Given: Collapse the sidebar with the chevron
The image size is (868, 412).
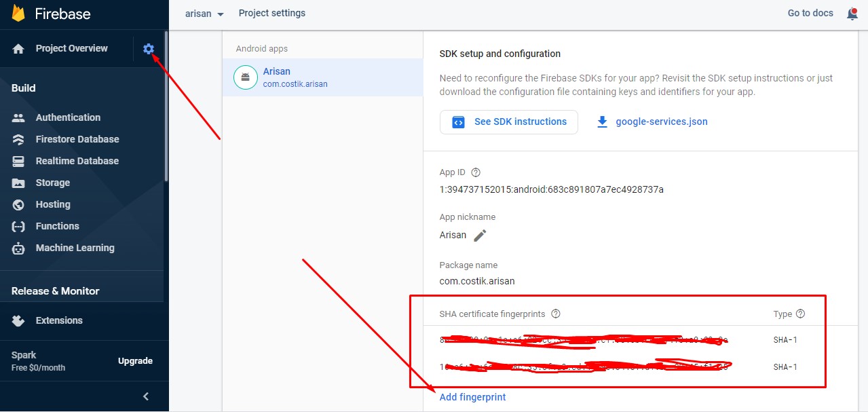Looking at the screenshot, I should (x=145, y=396).
